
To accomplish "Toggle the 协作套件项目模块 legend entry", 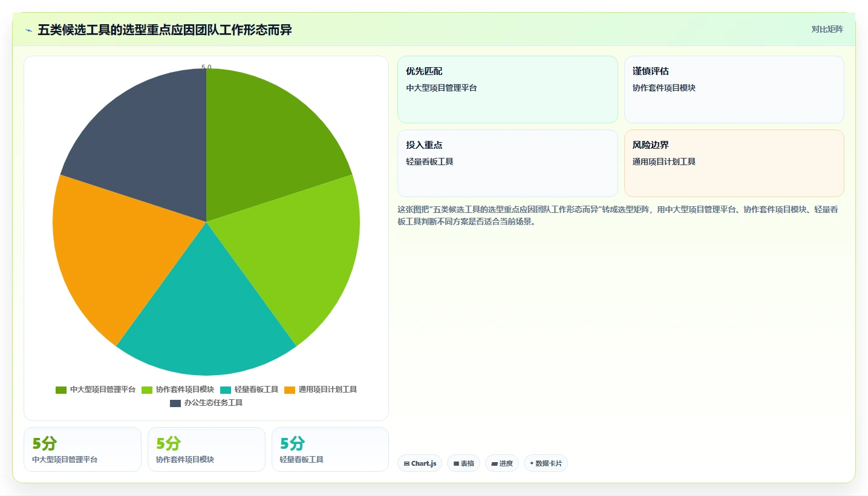I will [x=178, y=390].
